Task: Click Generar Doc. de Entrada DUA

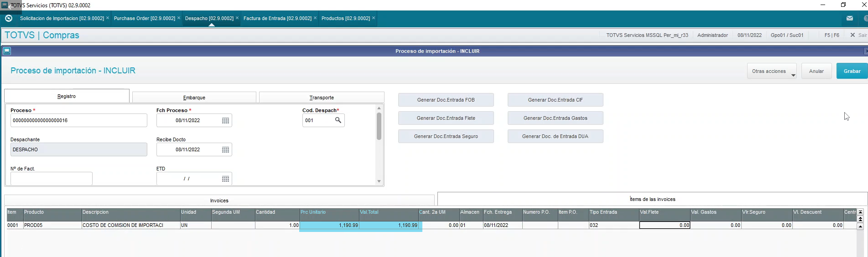Action: click(x=556, y=136)
